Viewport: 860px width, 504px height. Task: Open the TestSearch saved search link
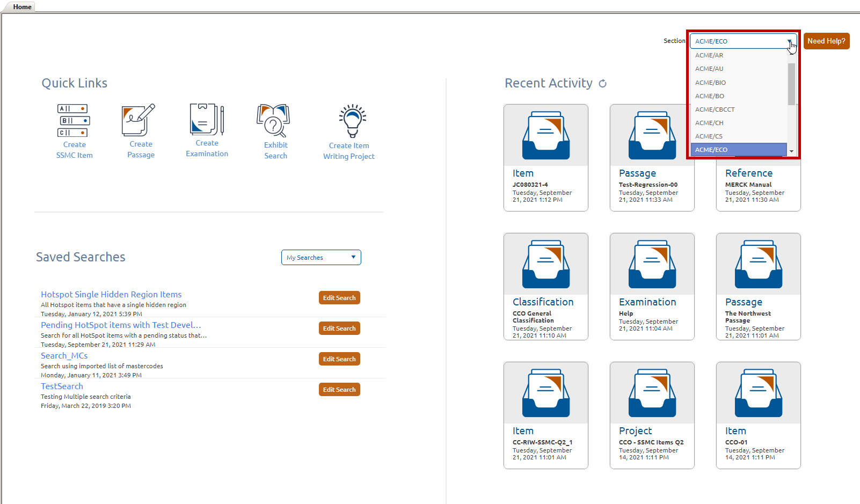pyautogui.click(x=62, y=386)
